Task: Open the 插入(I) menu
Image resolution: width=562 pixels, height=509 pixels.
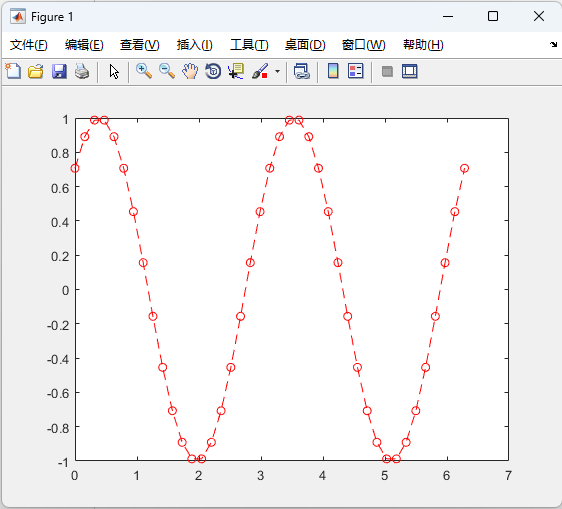Action: 195,45
